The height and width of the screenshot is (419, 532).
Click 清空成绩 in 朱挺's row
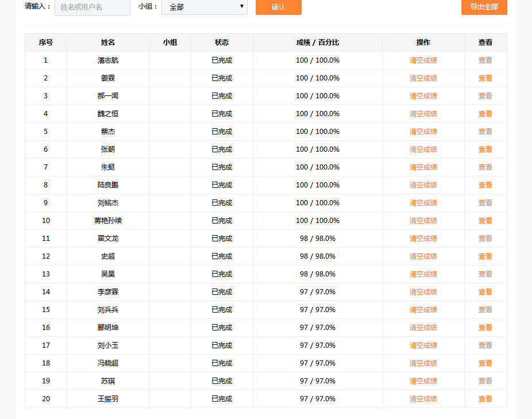(x=423, y=167)
